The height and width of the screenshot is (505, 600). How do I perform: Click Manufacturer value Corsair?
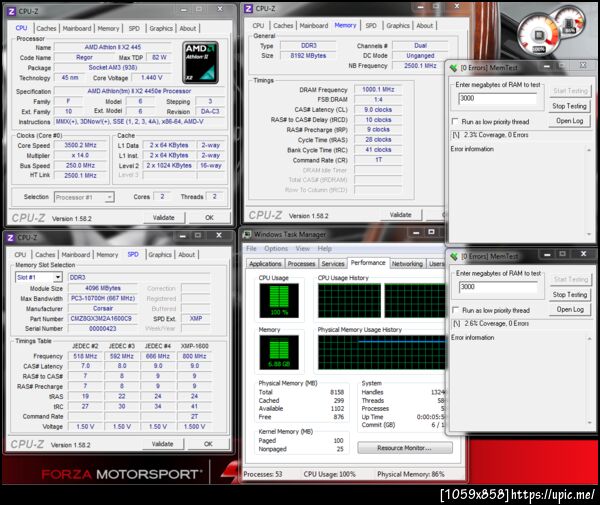pyautogui.click(x=103, y=308)
